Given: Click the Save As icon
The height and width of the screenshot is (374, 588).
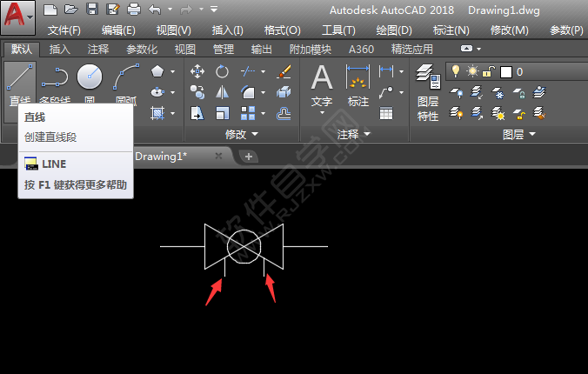Looking at the screenshot, I should point(112,9).
